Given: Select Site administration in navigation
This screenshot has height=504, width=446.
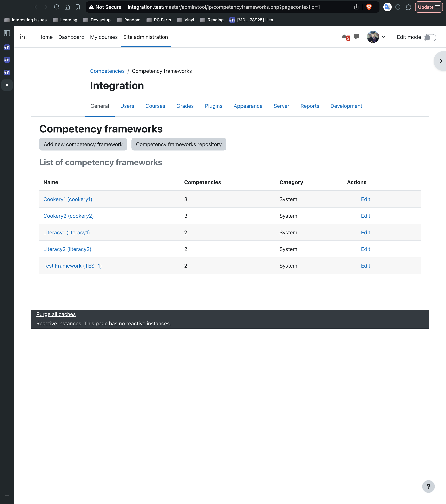Looking at the screenshot, I should click(x=145, y=37).
